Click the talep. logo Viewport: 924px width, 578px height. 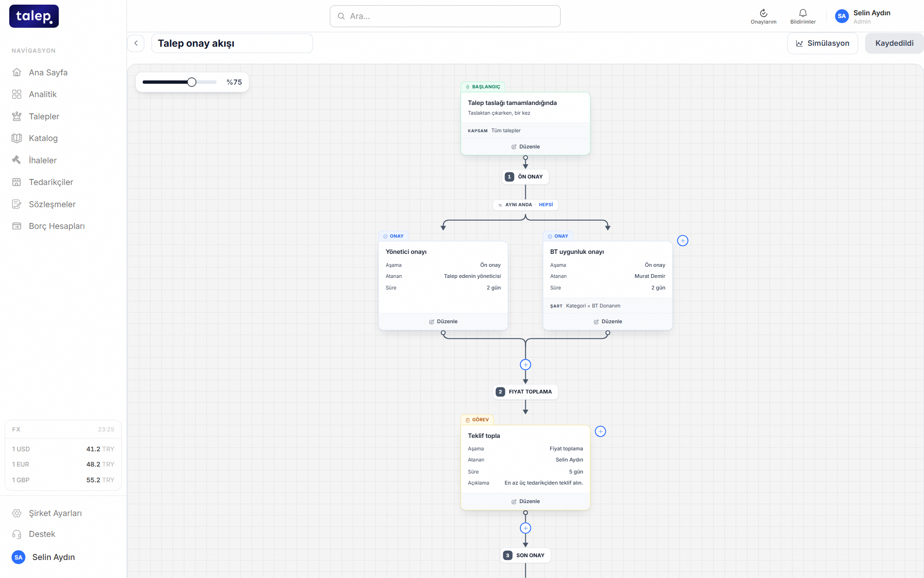pyautogui.click(x=34, y=16)
